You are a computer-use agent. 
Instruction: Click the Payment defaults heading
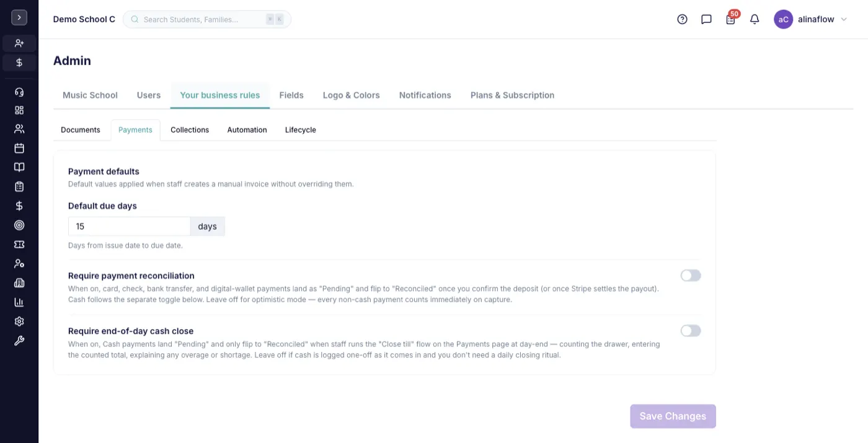(104, 172)
